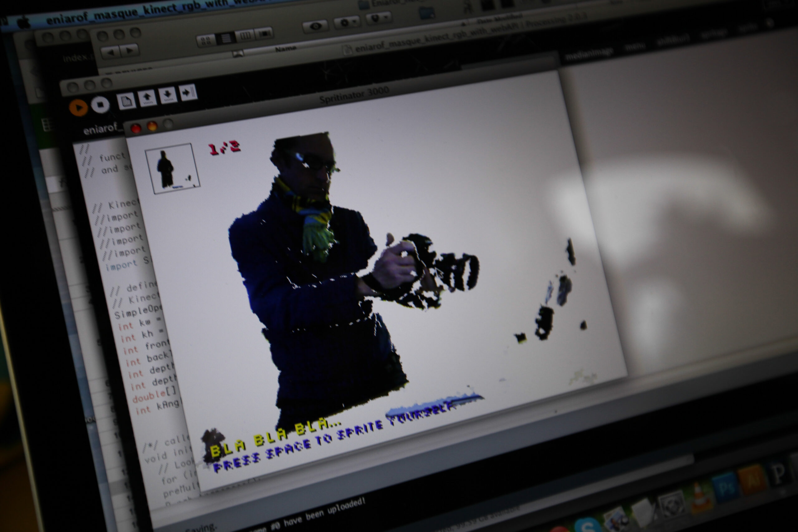Open the Finder gear action menu
The height and width of the screenshot is (532, 798).
(346, 22)
